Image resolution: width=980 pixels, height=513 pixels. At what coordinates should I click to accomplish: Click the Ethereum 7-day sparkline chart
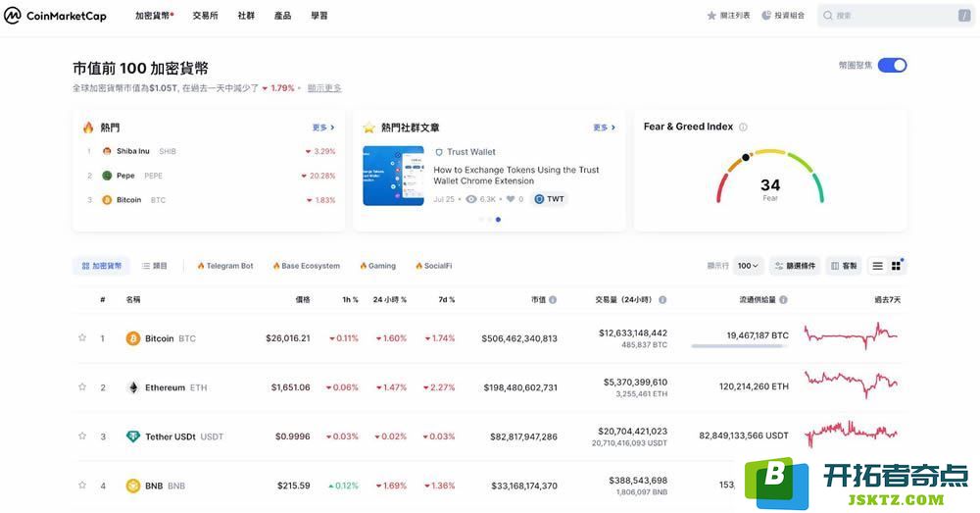pyautogui.click(x=852, y=385)
